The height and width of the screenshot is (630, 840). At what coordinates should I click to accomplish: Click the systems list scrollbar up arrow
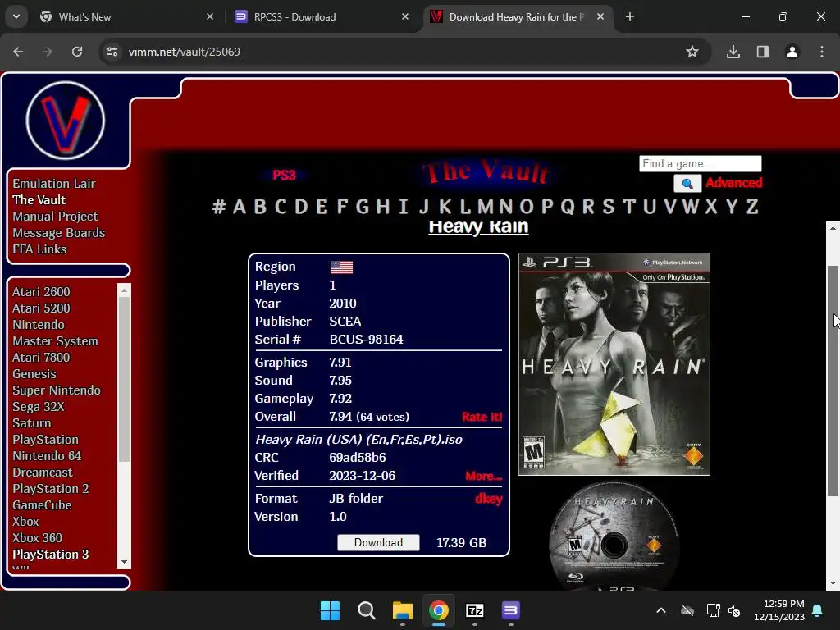click(x=125, y=290)
